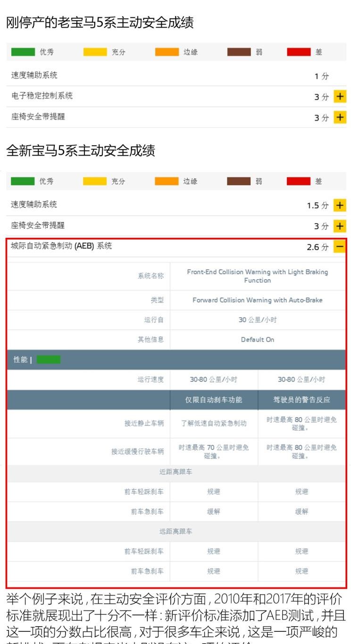Expand old 5系 座椅安全带提醒 plus button

(x=340, y=117)
